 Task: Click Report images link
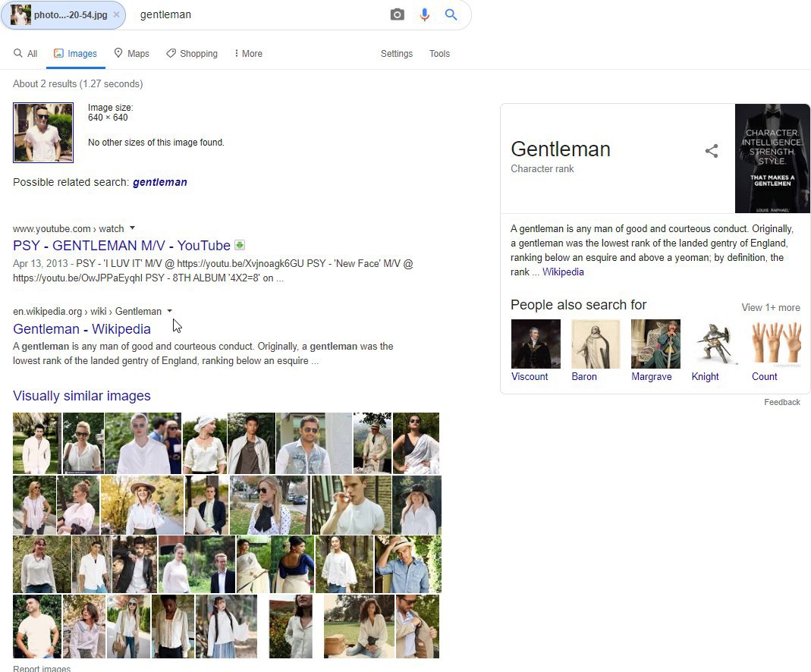click(x=42, y=668)
